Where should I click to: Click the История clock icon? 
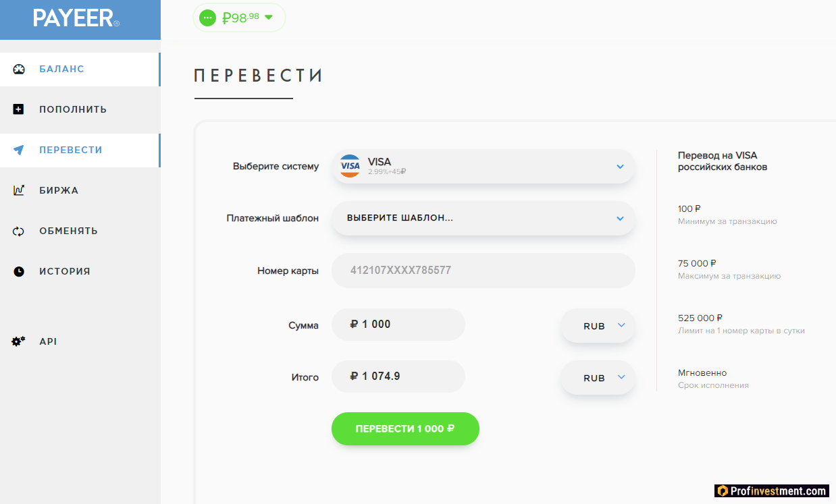(19, 271)
